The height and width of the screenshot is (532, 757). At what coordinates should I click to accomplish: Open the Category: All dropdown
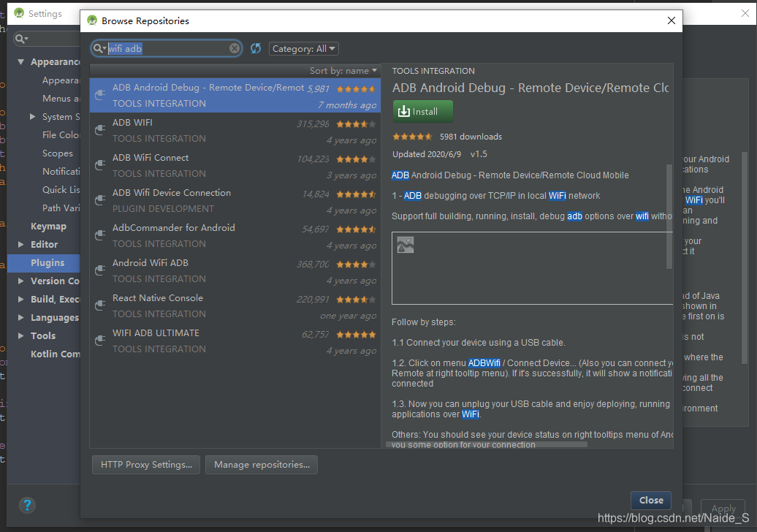304,49
